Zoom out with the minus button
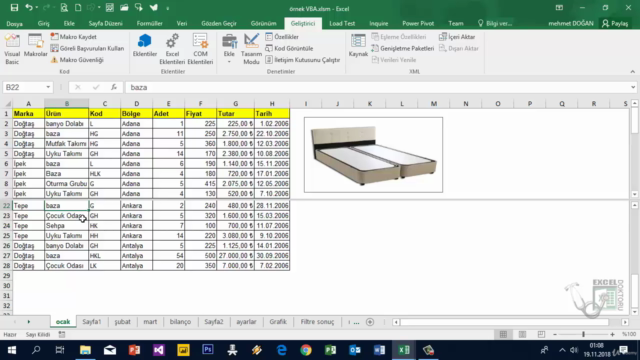Image resolution: width=640 pixels, height=360 pixels. 555,335
